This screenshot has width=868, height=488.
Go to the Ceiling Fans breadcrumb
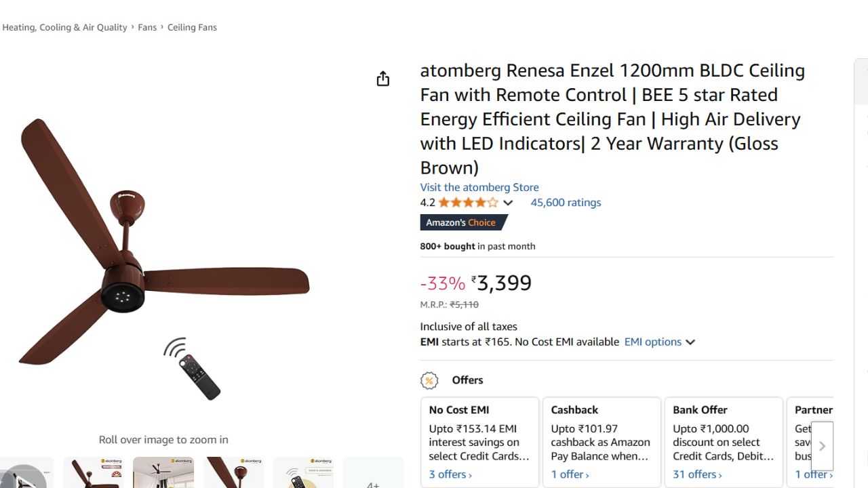click(x=192, y=28)
